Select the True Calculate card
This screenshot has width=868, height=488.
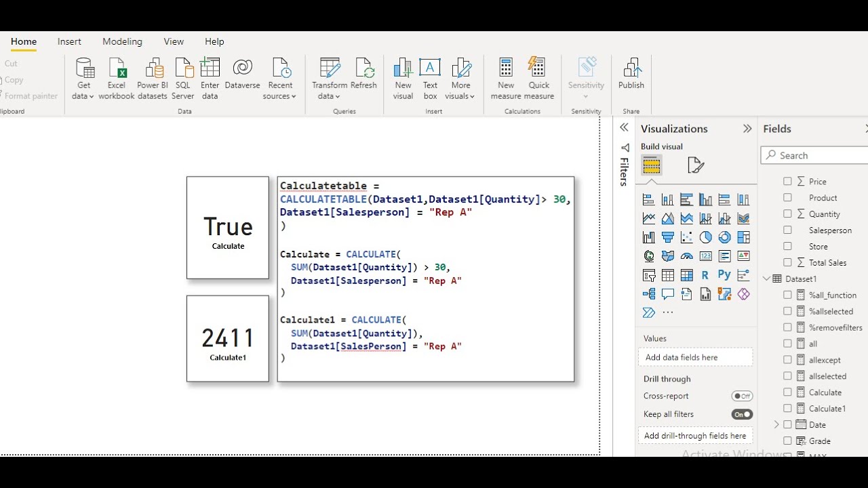tap(228, 228)
